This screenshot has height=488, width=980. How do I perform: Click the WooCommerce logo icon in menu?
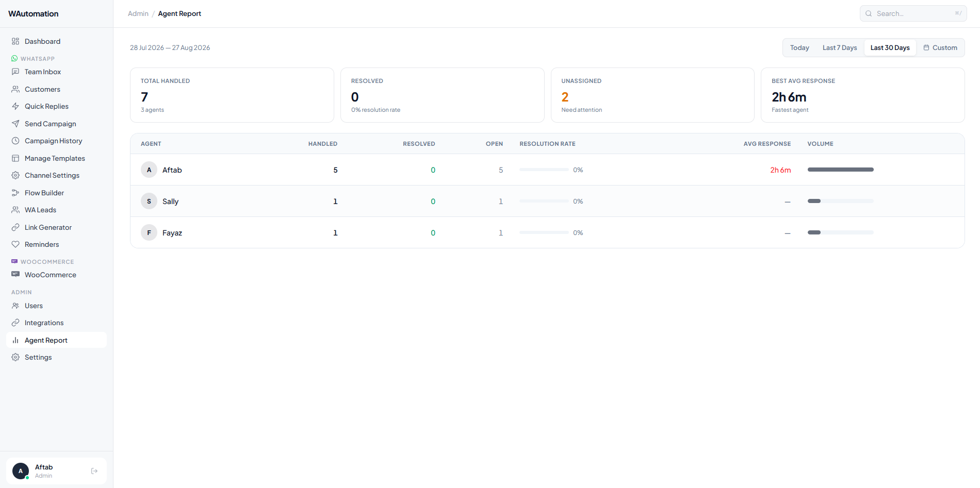point(15,275)
